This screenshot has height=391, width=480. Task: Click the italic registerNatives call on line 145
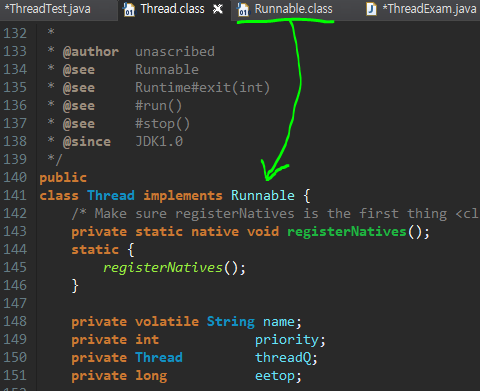[x=163, y=268]
